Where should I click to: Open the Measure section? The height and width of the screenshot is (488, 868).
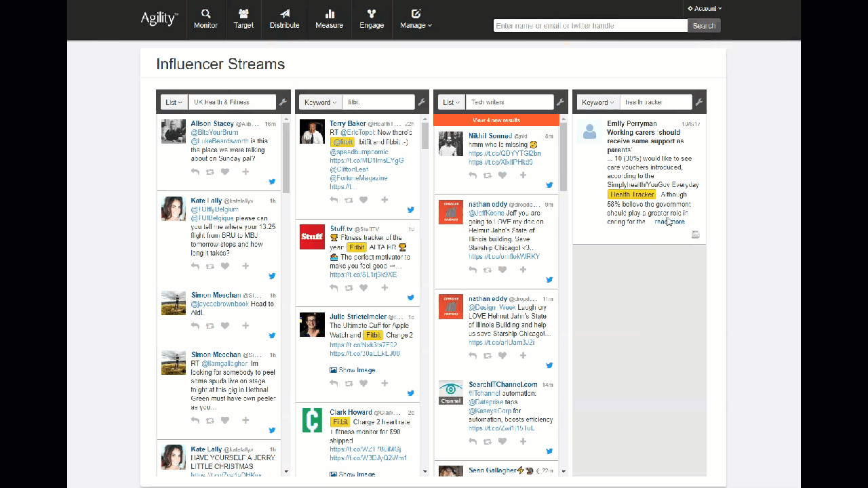(x=329, y=19)
